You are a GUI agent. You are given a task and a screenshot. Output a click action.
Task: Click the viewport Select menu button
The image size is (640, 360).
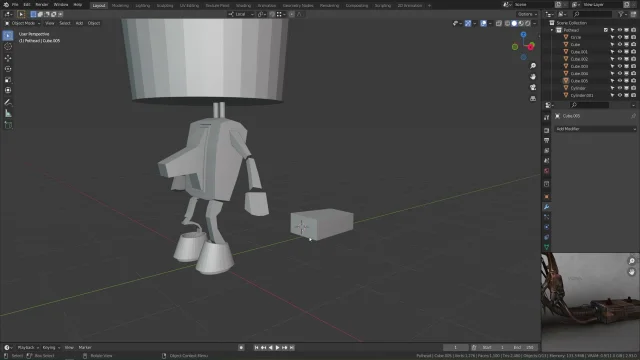coord(65,23)
